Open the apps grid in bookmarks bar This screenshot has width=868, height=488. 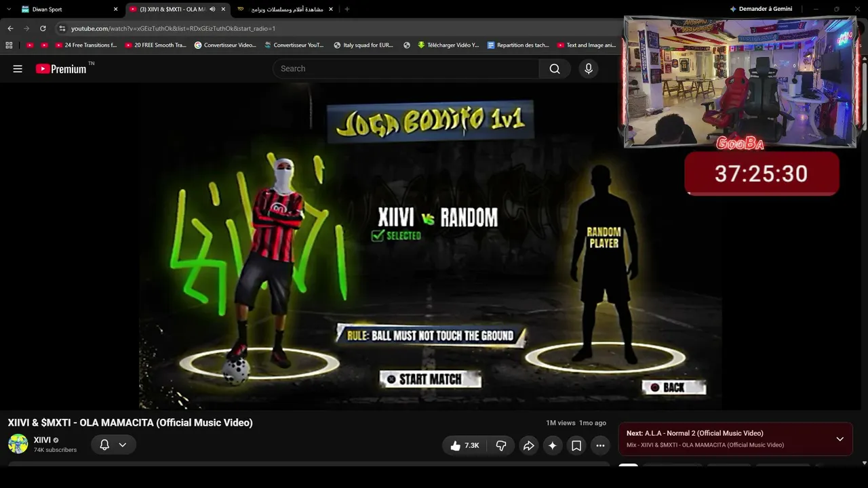(9, 45)
